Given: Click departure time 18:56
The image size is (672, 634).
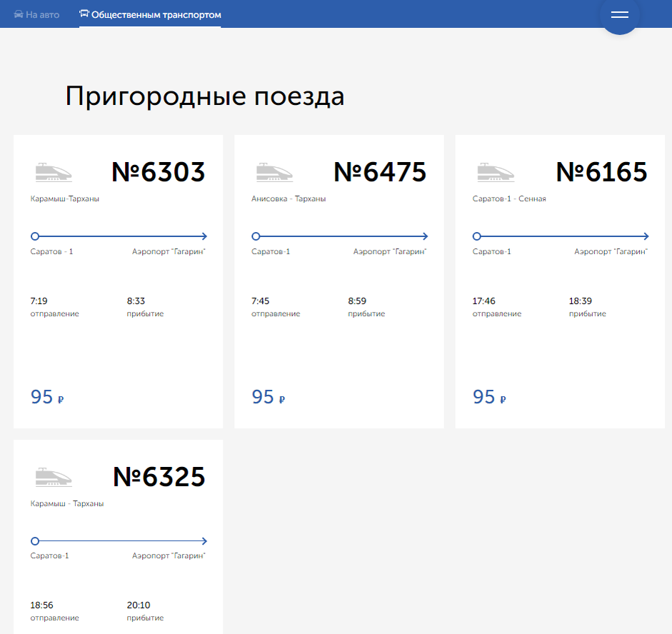Looking at the screenshot, I should click(x=41, y=605).
